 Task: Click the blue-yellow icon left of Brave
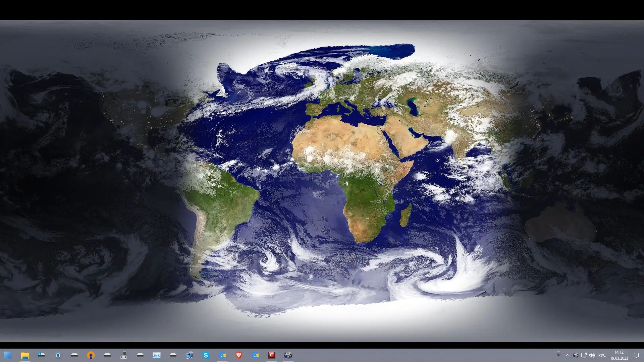pos(223,355)
